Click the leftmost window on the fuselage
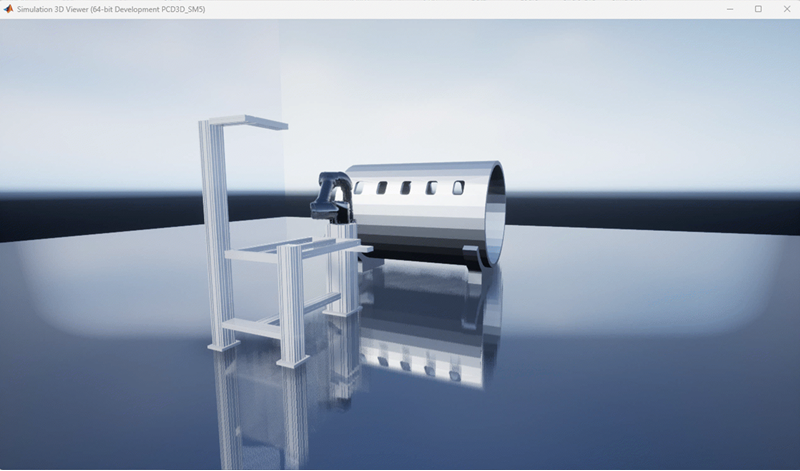The height and width of the screenshot is (471, 800). 358,187
